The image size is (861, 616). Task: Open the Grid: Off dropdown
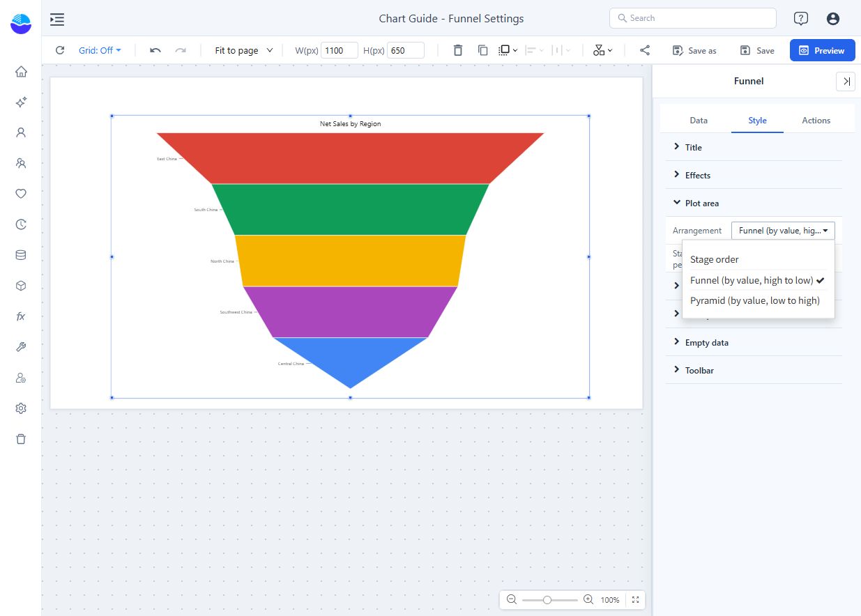click(x=100, y=50)
